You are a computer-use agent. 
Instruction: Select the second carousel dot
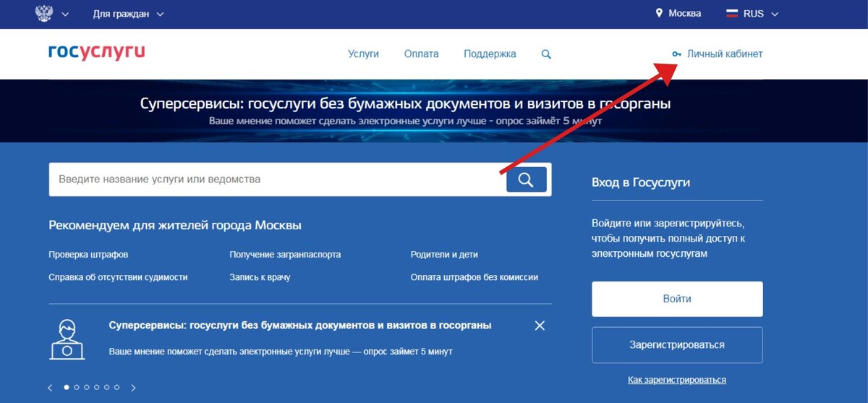[77, 387]
